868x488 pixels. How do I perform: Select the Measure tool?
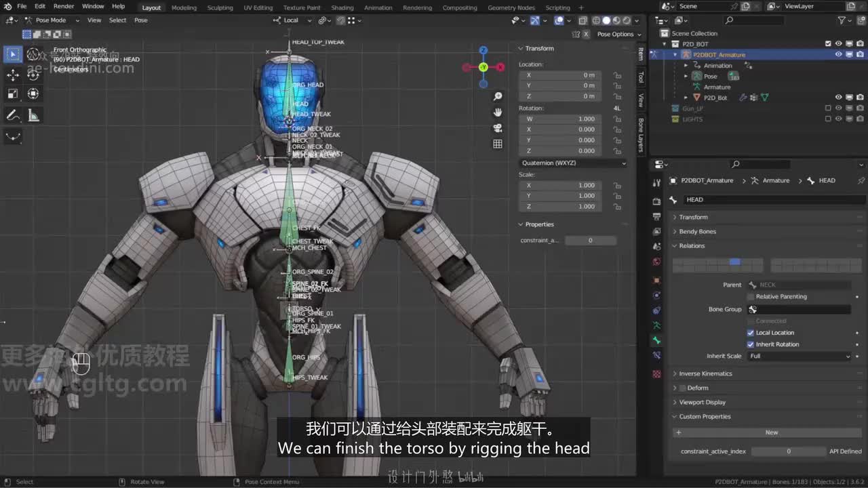(x=33, y=115)
